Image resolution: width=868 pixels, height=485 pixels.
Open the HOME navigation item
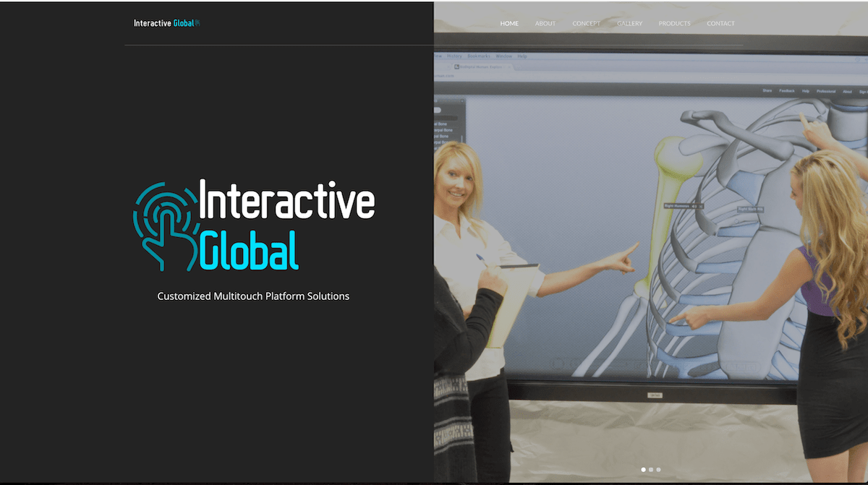pyautogui.click(x=509, y=24)
